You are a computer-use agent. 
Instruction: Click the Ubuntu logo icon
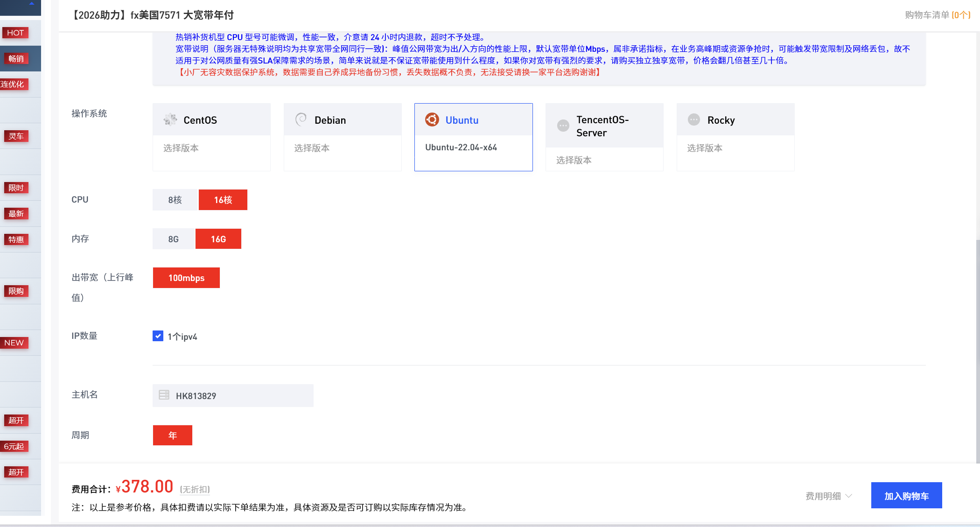[x=432, y=119]
